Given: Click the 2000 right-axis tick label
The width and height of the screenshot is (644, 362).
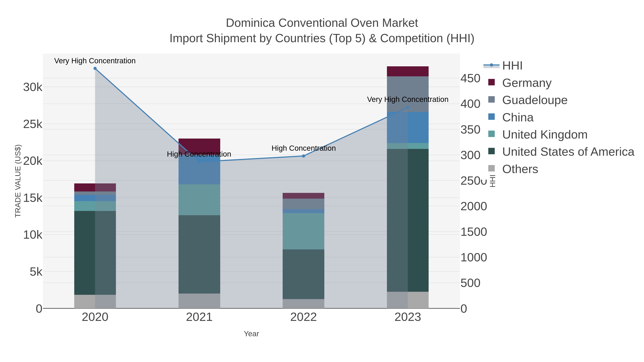Looking at the screenshot, I should [474, 206].
